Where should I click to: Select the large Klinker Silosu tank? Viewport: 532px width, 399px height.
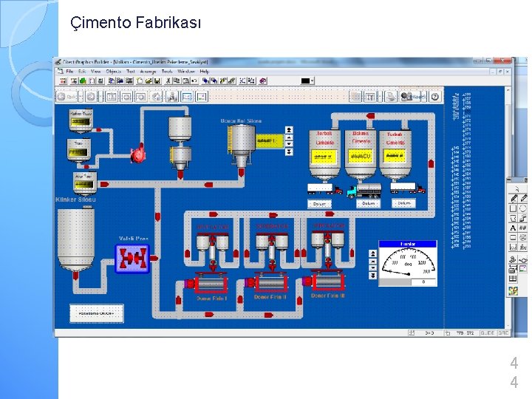(x=76, y=239)
